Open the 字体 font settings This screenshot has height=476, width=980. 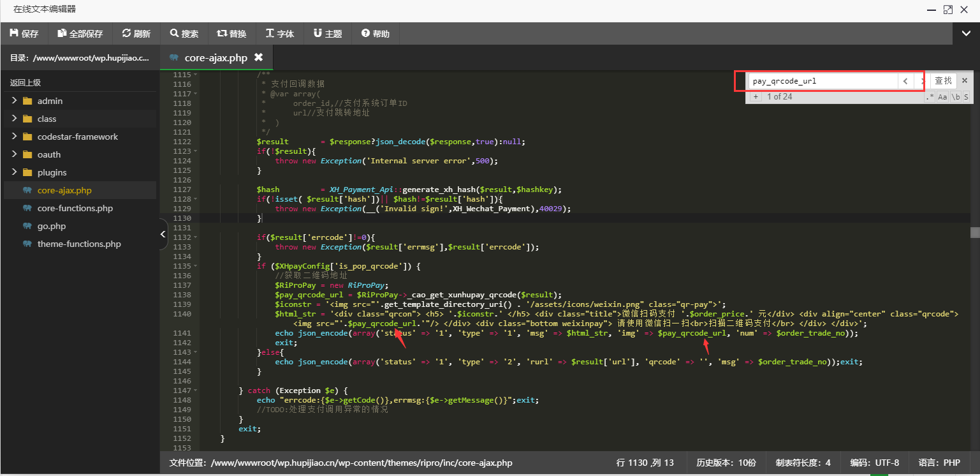(x=280, y=34)
